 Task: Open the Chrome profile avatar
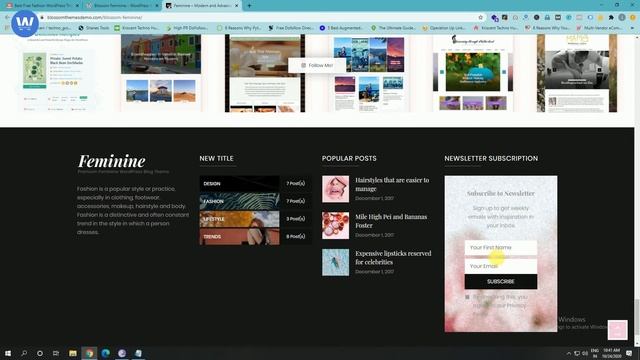[622, 18]
